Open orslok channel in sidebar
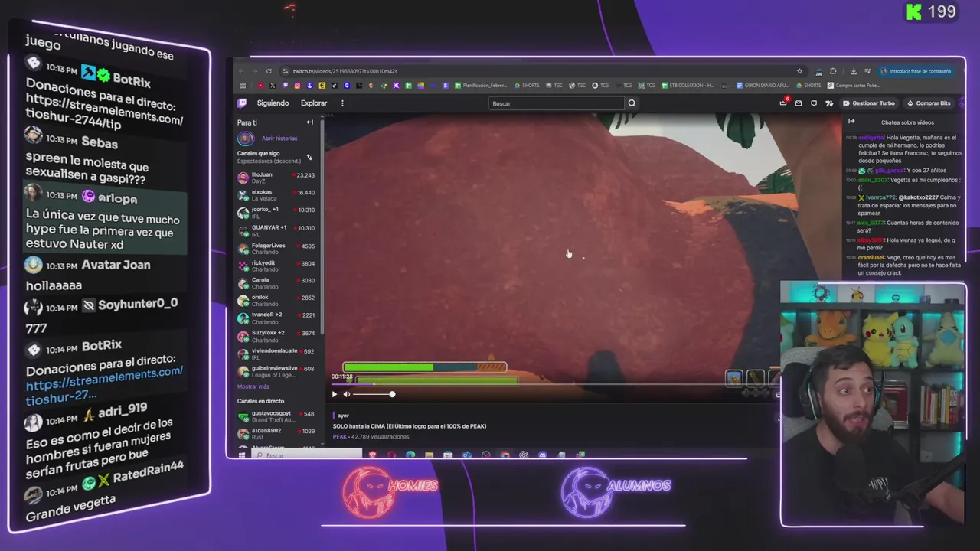The height and width of the screenshot is (551, 980). click(276, 301)
